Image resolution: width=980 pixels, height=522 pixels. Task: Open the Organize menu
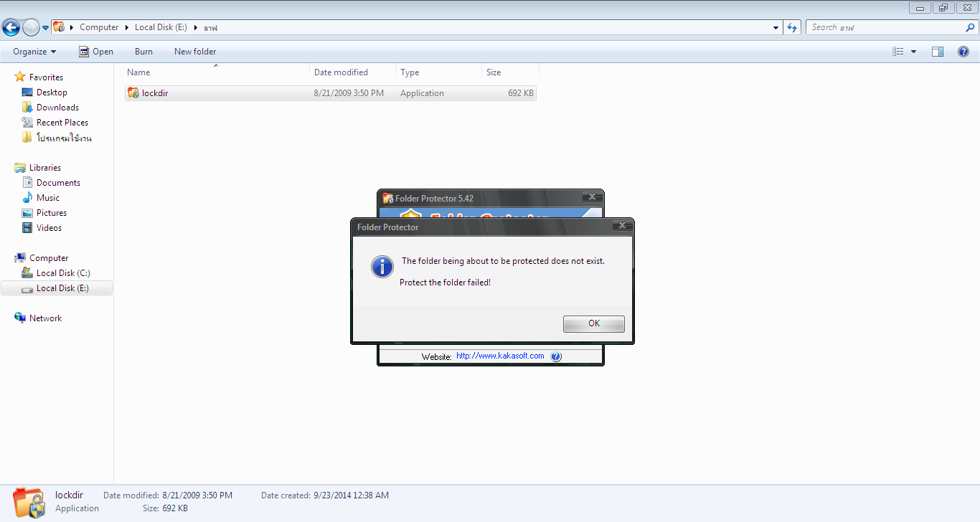[x=34, y=52]
